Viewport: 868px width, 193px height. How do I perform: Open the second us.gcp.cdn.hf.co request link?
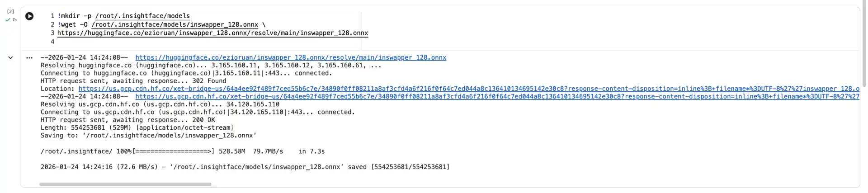496,96
